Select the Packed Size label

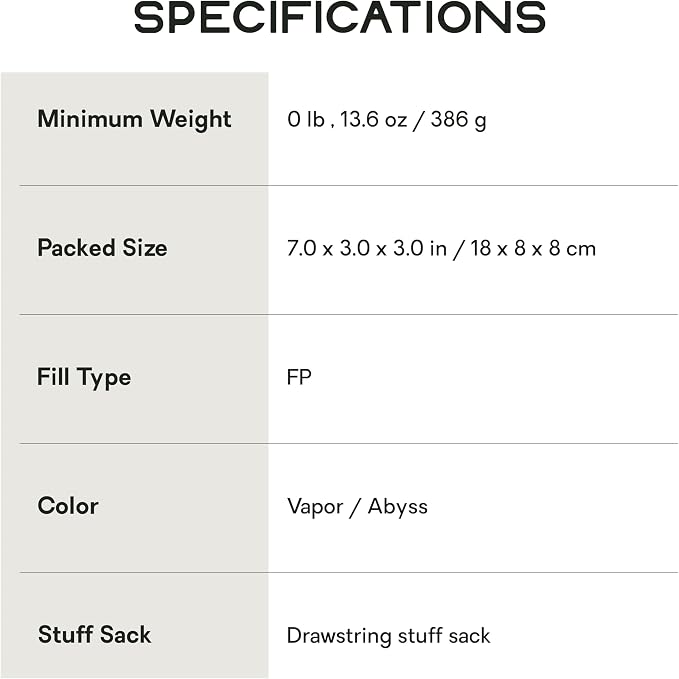(102, 248)
